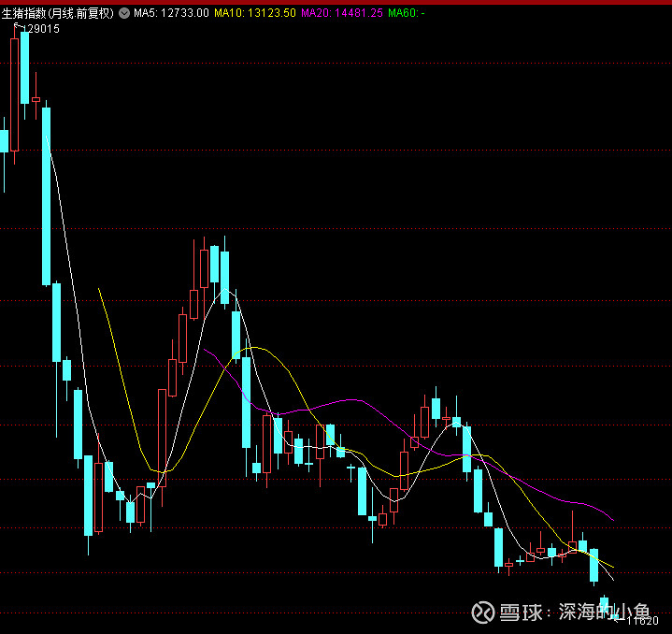Click the 生猪指数(月线,前复权) chart title
Viewport: 672px width, 634px height.
[58, 13]
